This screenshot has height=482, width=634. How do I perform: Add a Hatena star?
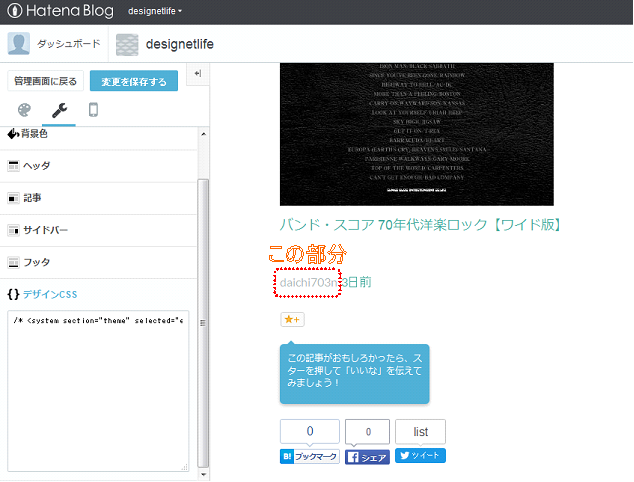point(292,319)
